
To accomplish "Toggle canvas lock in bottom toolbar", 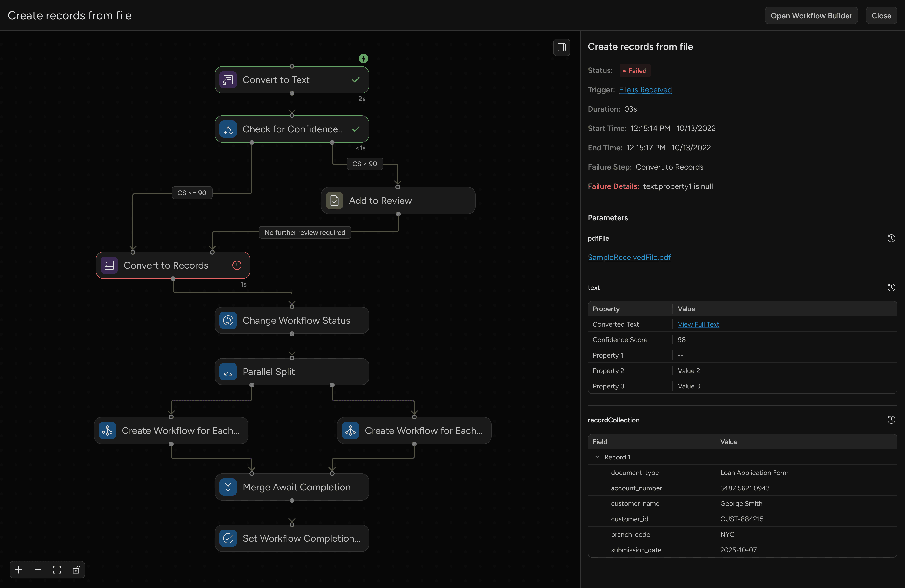I will [76, 570].
